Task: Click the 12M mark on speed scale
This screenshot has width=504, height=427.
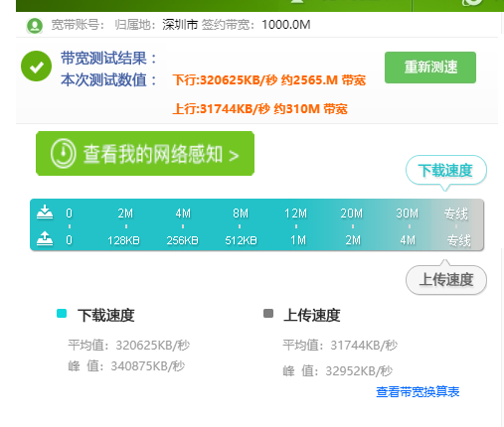Action: [296, 213]
